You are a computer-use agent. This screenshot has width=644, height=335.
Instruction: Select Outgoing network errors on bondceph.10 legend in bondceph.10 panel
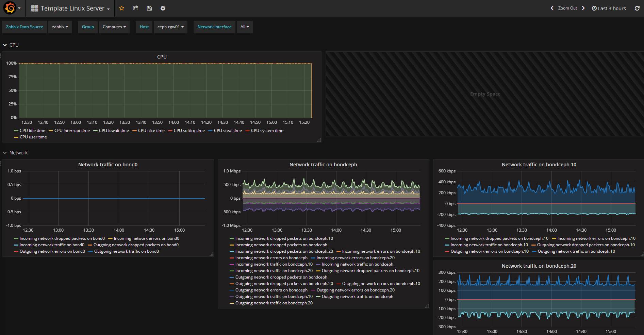[x=490, y=251]
